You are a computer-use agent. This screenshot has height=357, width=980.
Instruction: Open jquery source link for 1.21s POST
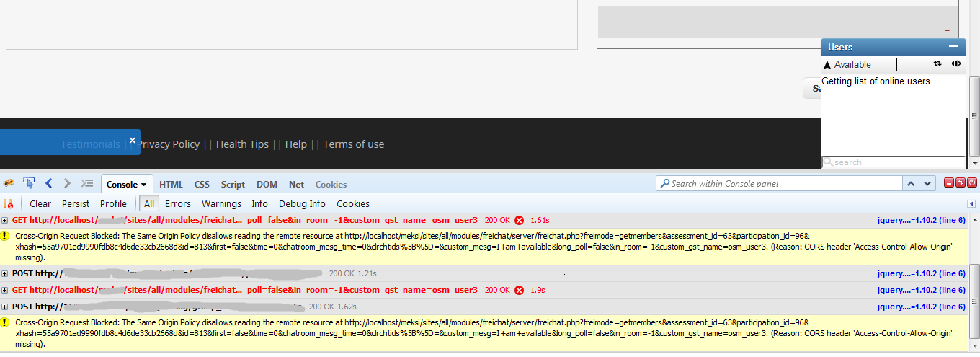click(921, 273)
